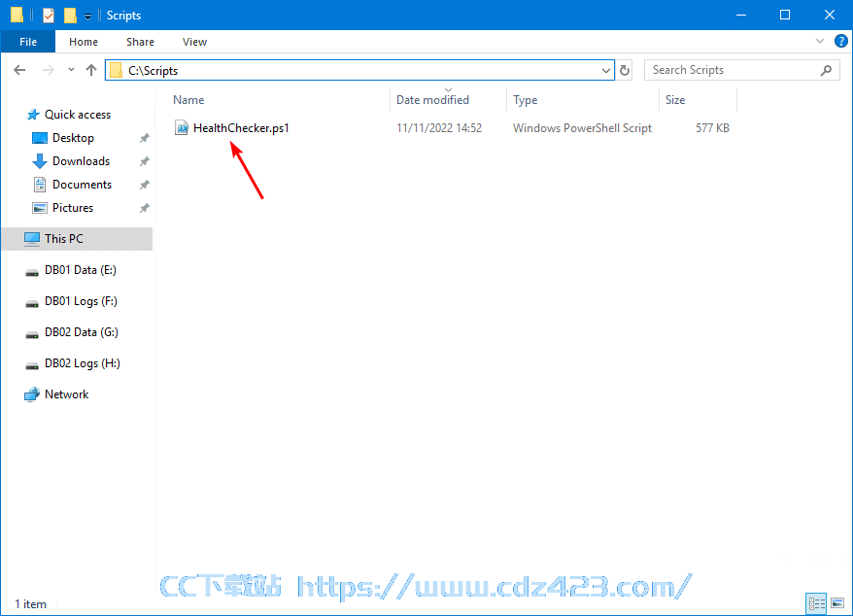
Task: Click the 577 KB size value
Action: pos(712,128)
